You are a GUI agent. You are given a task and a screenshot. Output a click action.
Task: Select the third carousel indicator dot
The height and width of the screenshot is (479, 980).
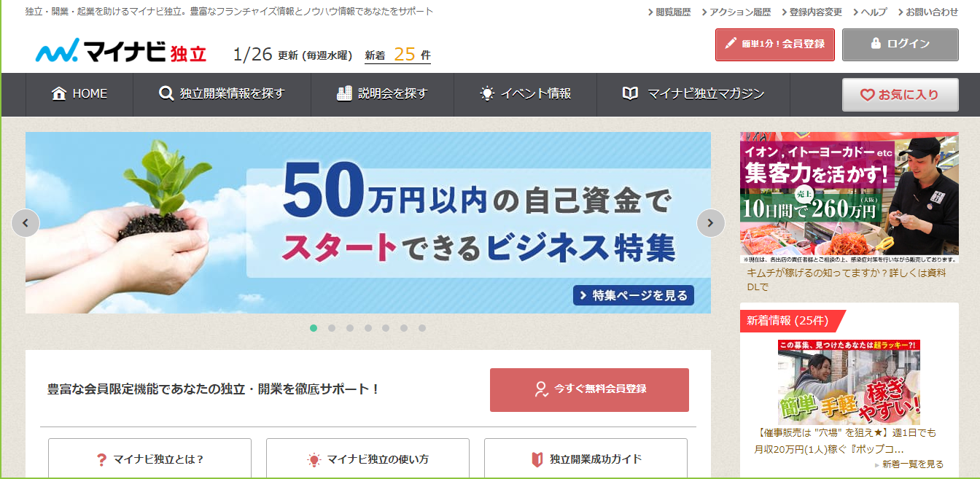click(350, 328)
